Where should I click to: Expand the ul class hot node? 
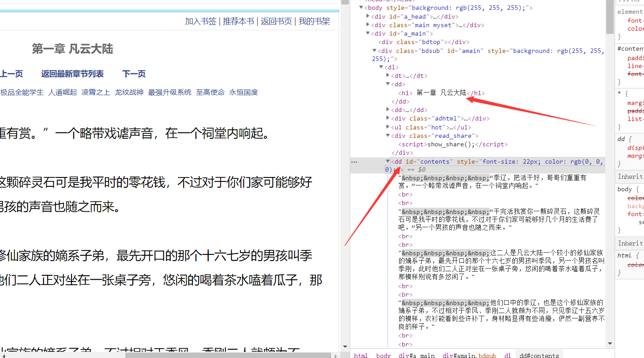pos(388,127)
